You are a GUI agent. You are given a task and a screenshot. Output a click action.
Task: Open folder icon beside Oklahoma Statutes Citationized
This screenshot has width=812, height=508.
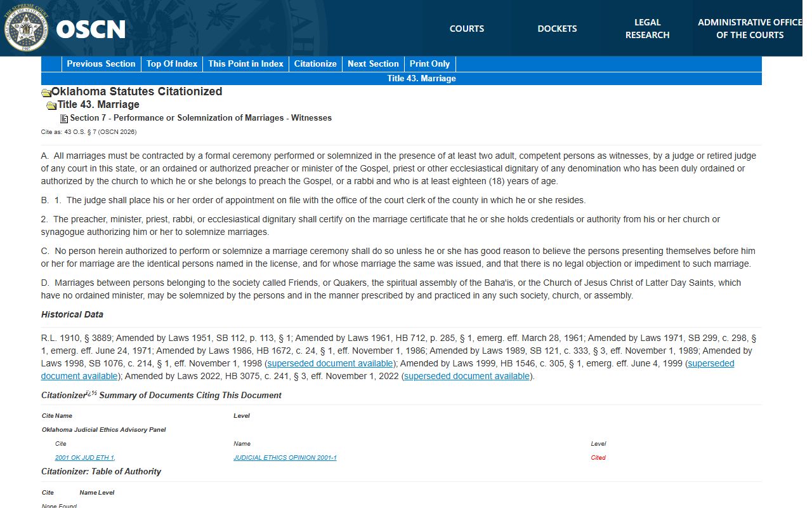tap(46, 93)
